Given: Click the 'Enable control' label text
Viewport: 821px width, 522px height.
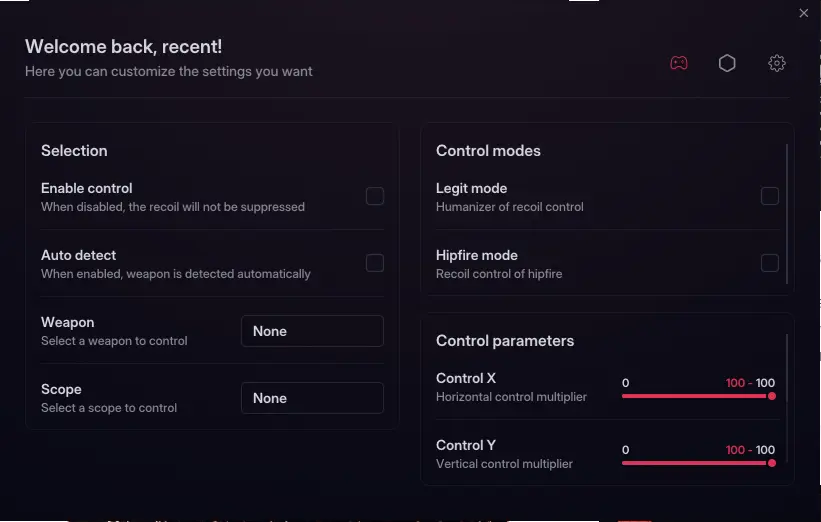Looking at the screenshot, I should pos(87,188).
